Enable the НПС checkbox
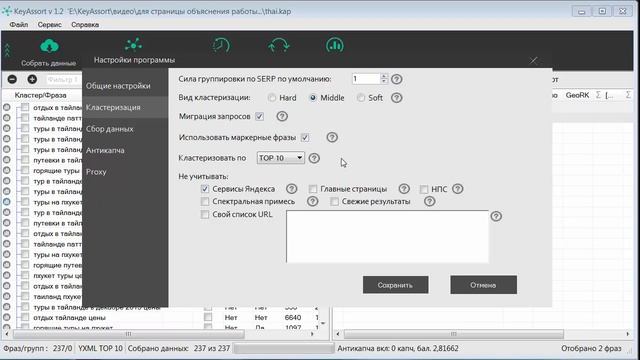 pyautogui.click(x=424, y=189)
